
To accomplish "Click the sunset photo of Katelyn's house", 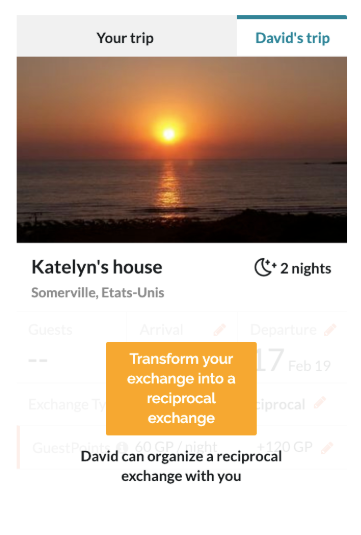I will [x=182, y=150].
